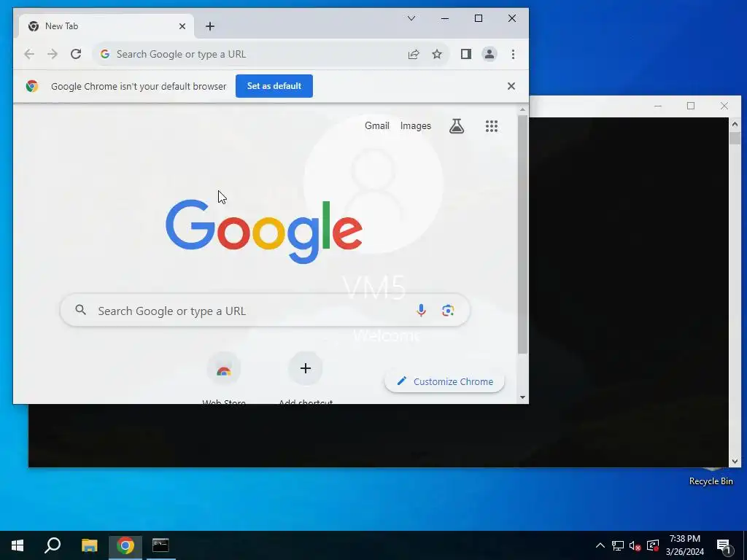Open Windows taskbar search

pyautogui.click(x=53, y=545)
